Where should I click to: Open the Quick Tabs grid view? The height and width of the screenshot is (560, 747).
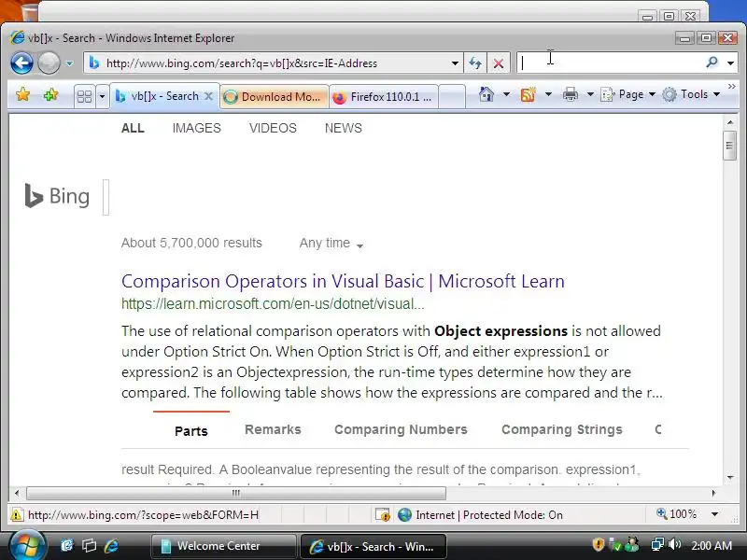click(85, 97)
